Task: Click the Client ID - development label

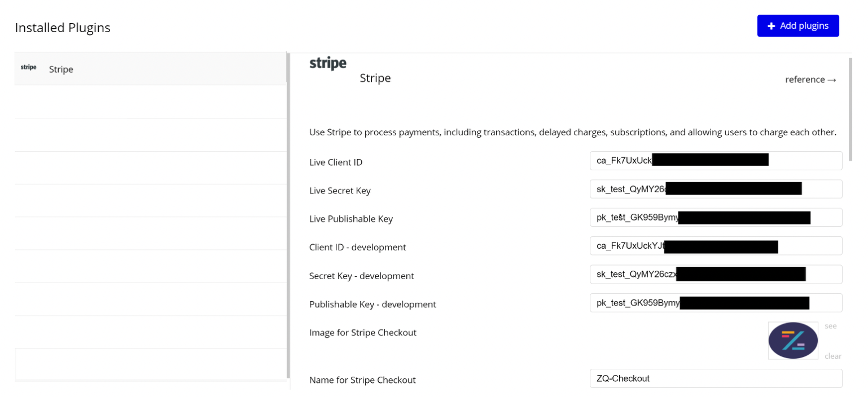Action: [358, 248]
